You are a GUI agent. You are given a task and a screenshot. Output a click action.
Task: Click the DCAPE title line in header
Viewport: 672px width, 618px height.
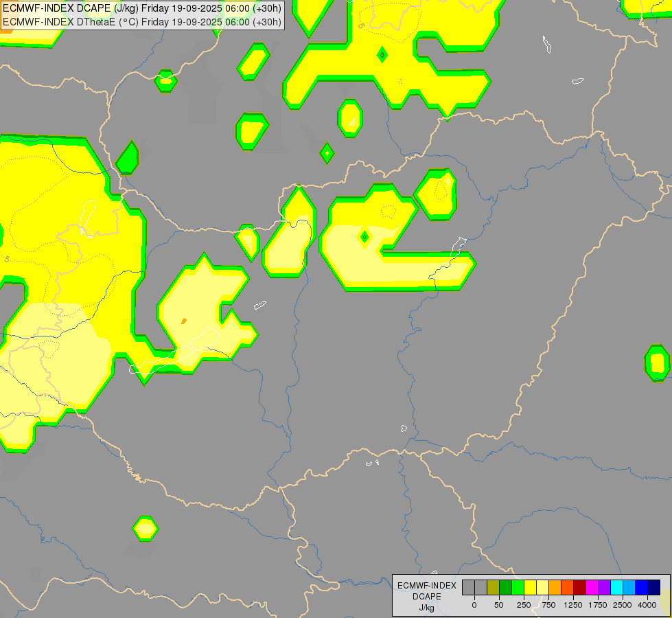coord(142,8)
